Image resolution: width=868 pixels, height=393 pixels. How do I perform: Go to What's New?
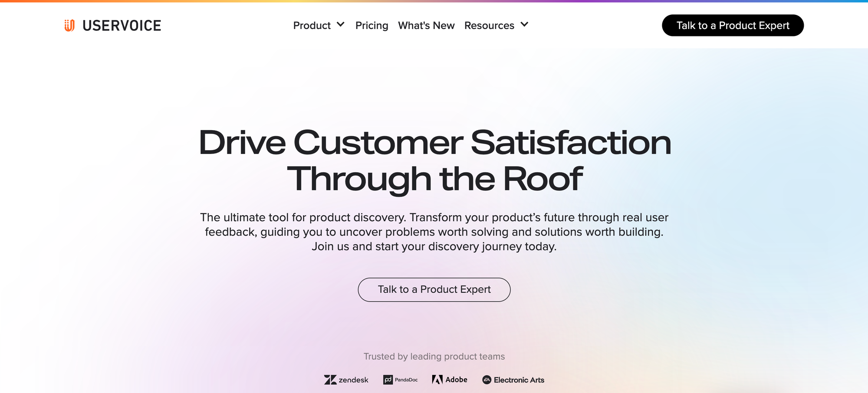(x=426, y=26)
